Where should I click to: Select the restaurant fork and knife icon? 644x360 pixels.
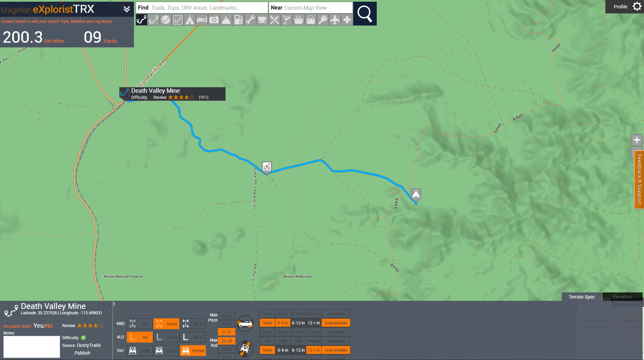click(x=274, y=20)
